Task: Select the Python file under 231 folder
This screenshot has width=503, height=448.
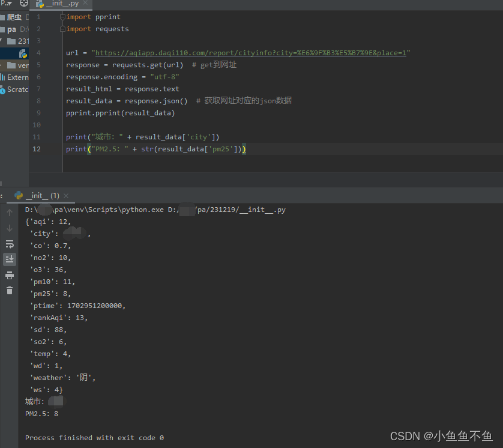Action: pyautogui.click(x=23, y=53)
